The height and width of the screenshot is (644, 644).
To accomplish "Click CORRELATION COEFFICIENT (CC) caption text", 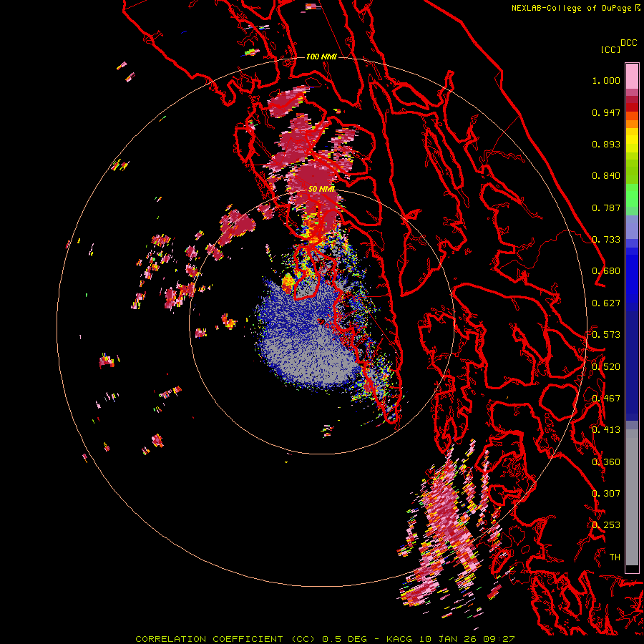I will click(225, 639).
